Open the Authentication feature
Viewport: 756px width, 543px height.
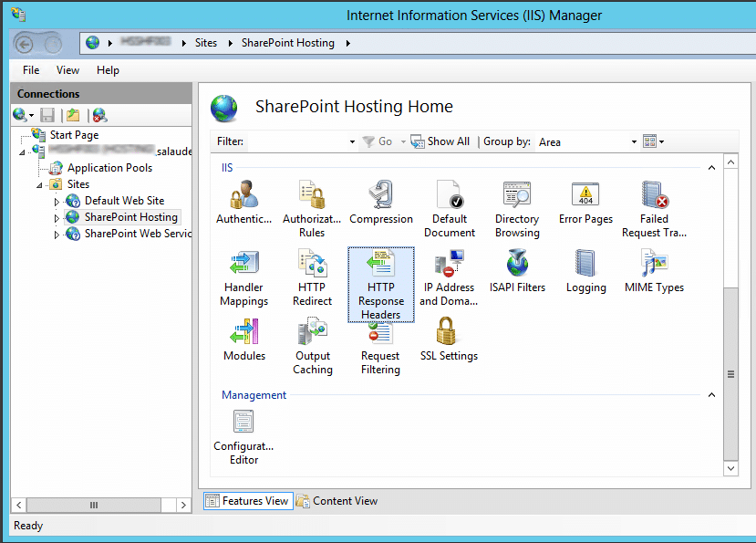tap(243, 199)
